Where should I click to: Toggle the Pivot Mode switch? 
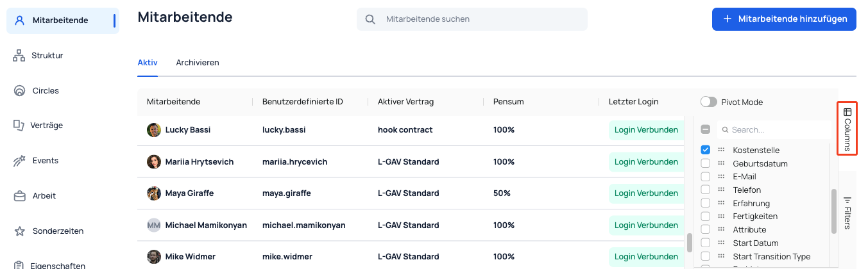709,102
